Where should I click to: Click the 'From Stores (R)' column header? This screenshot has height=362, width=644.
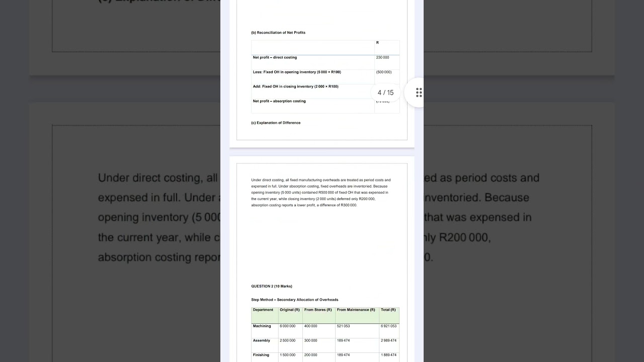tap(318, 310)
